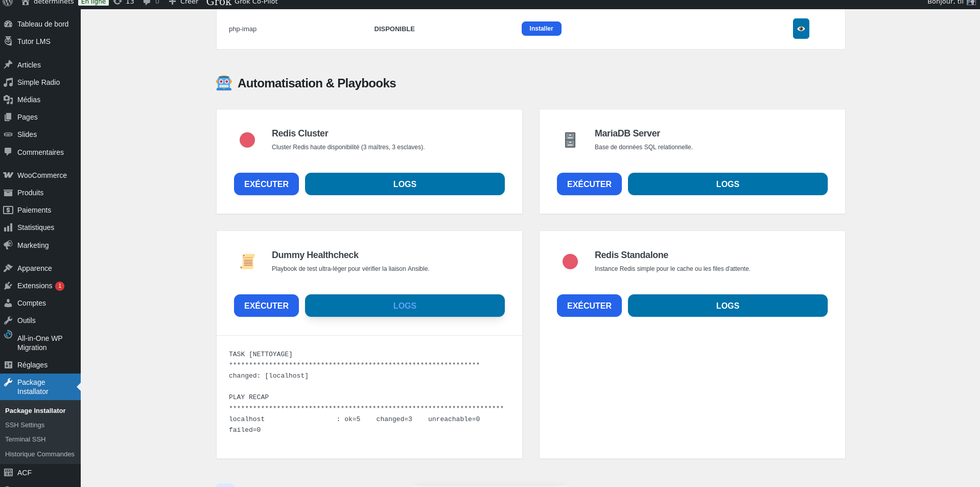Image resolution: width=980 pixels, height=487 pixels.
Task: Click the Marketing megaphone icon
Action: point(8,245)
